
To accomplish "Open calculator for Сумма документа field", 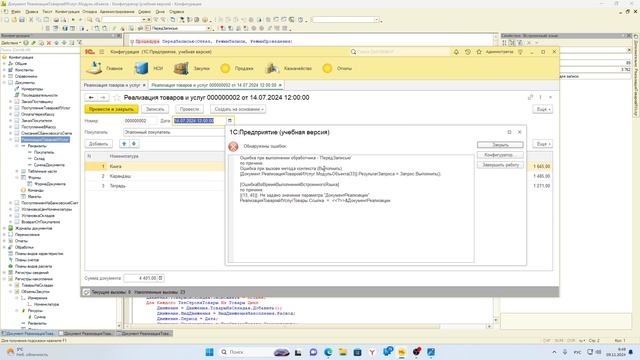I will [x=160, y=278].
